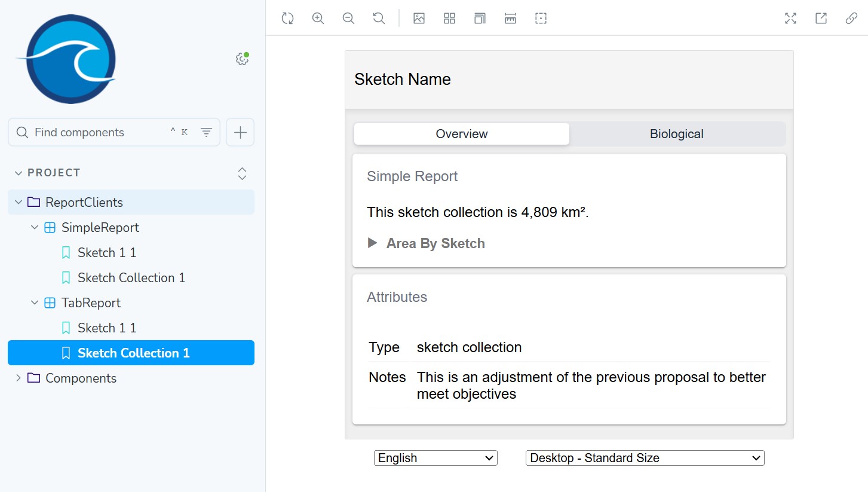
Task: Collapse the ReportClients folder chevron
Action: tap(19, 202)
